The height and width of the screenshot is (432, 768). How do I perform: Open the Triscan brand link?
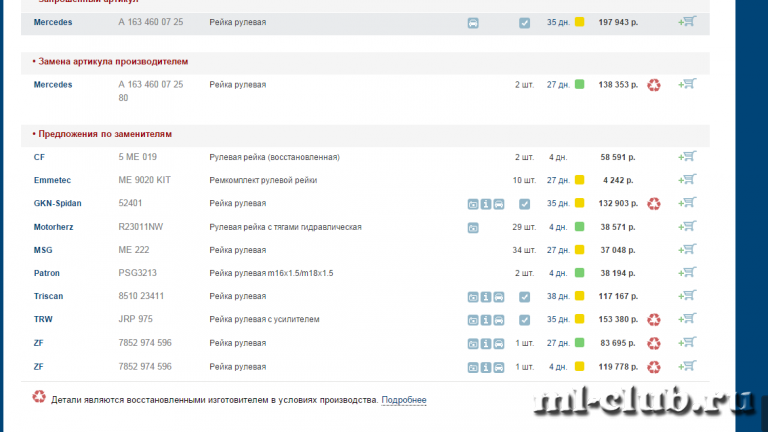pos(48,296)
